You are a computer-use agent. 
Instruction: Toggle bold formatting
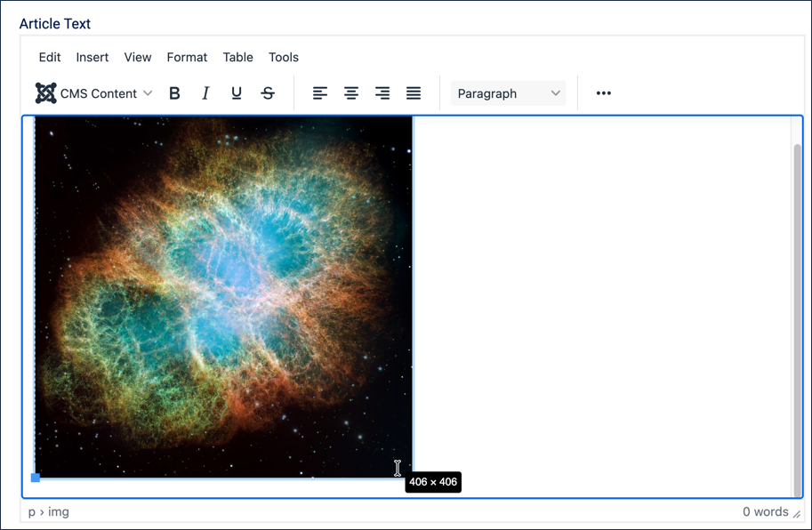pyautogui.click(x=174, y=93)
